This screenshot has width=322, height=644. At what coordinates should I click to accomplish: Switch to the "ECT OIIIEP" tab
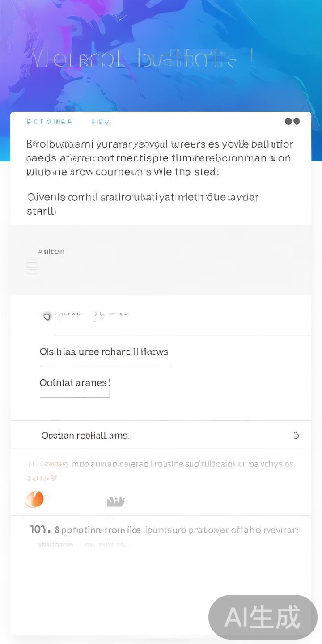tap(49, 122)
